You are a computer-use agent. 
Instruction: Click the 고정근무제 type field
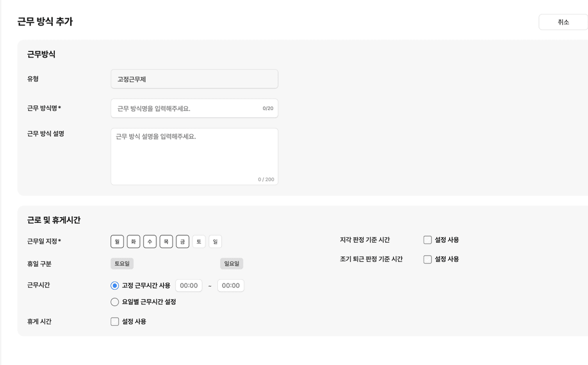click(x=194, y=79)
